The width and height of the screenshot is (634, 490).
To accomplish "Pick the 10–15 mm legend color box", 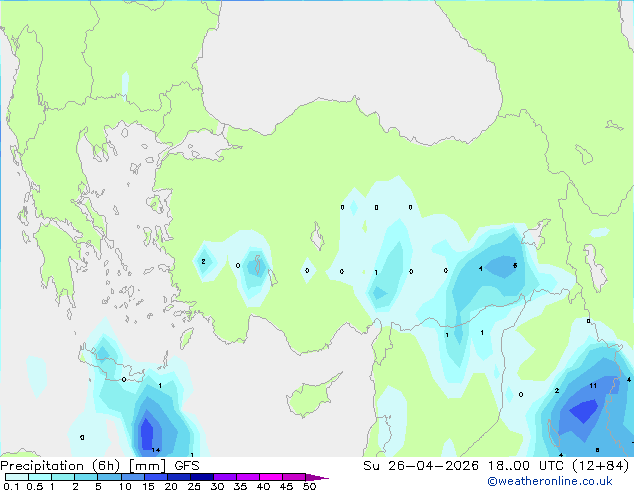I will click(132, 477).
